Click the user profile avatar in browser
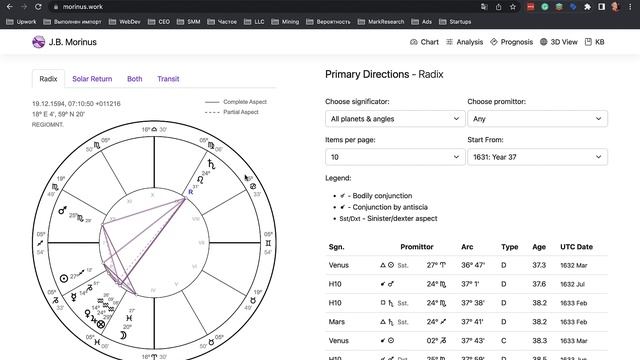640x360 pixels. point(616,7)
